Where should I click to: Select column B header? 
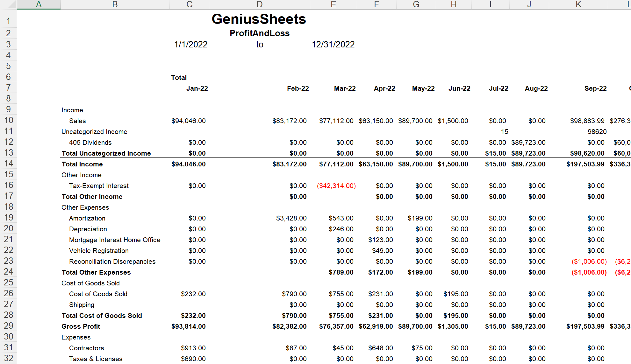click(x=115, y=4)
